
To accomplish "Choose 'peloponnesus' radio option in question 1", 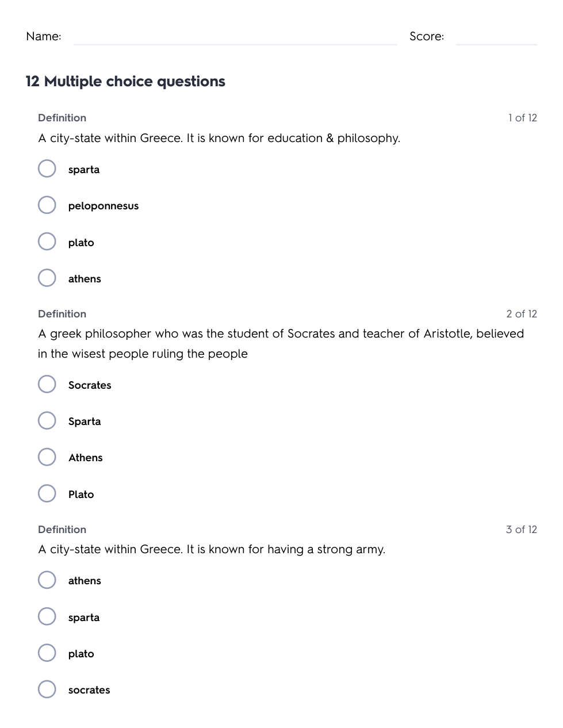I will coord(47,205).
